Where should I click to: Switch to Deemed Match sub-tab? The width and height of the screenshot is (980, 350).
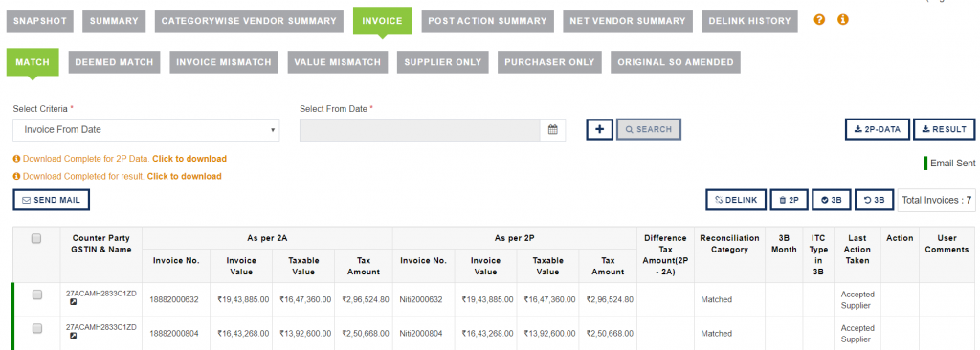pos(115,62)
